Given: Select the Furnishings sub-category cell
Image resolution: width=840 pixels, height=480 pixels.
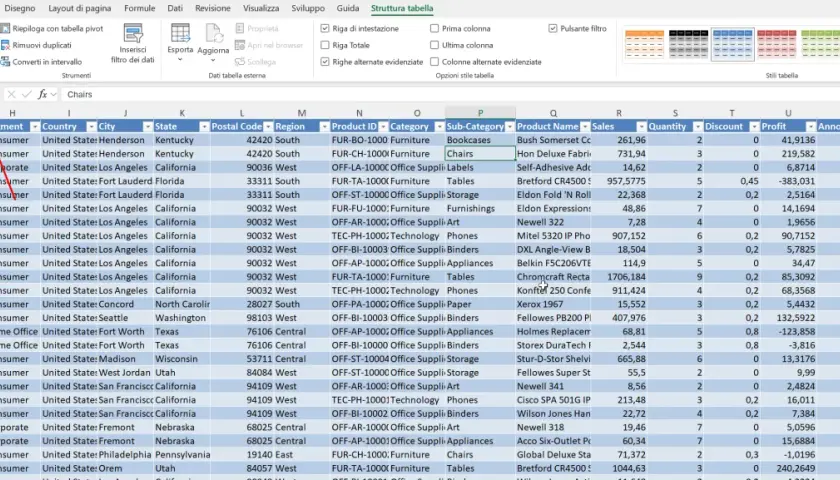Looking at the screenshot, I should 480,208.
